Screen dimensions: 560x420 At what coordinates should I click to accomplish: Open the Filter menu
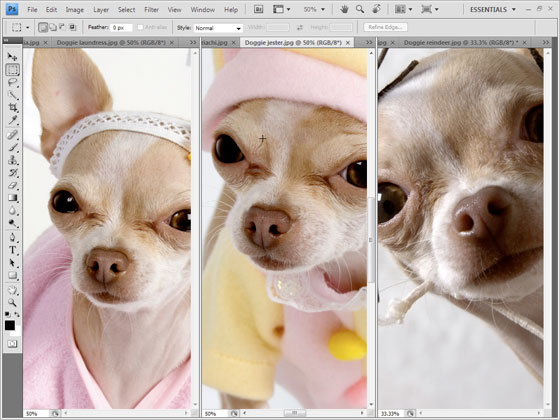[x=151, y=10]
